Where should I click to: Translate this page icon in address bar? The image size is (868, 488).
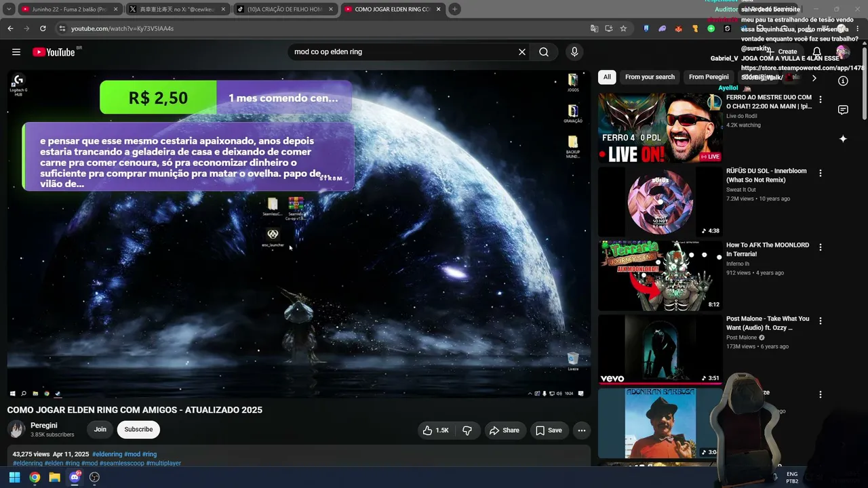pos(595,28)
